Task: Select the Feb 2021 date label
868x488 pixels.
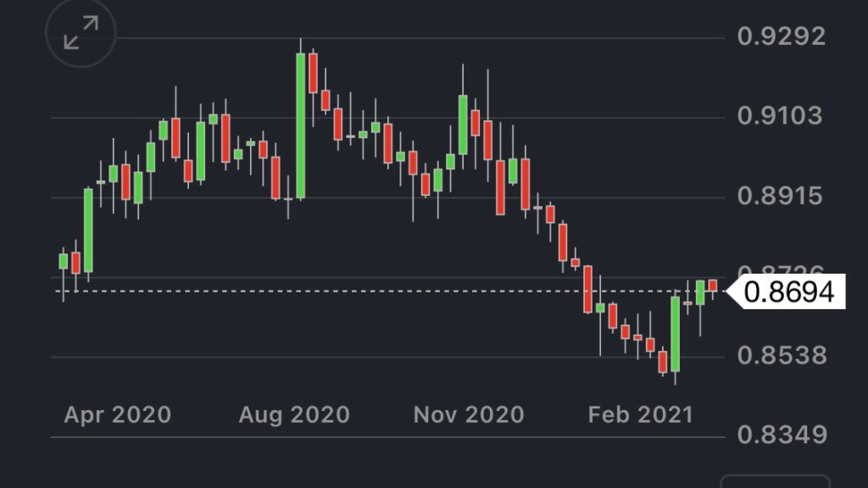Action: pyautogui.click(x=641, y=414)
